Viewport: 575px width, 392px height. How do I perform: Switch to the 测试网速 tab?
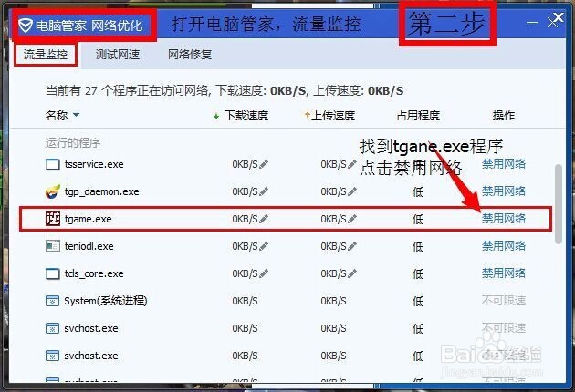[x=118, y=55]
